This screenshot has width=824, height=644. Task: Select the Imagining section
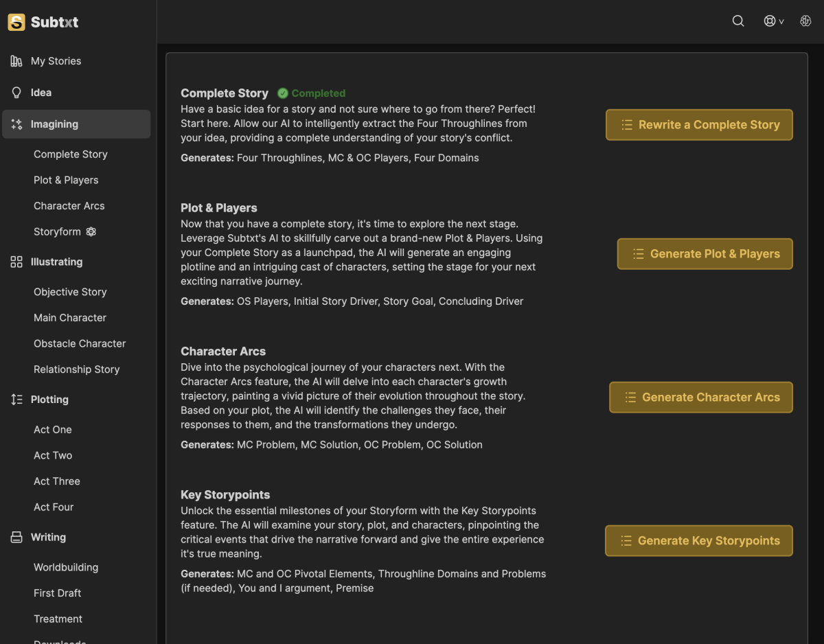coord(76,124)
